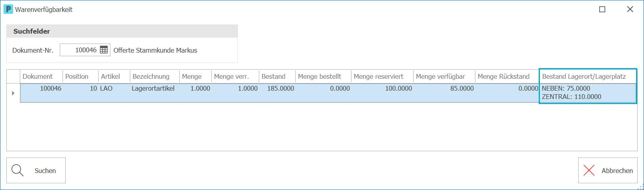Sort by Artikel column header

pos(114,76)
